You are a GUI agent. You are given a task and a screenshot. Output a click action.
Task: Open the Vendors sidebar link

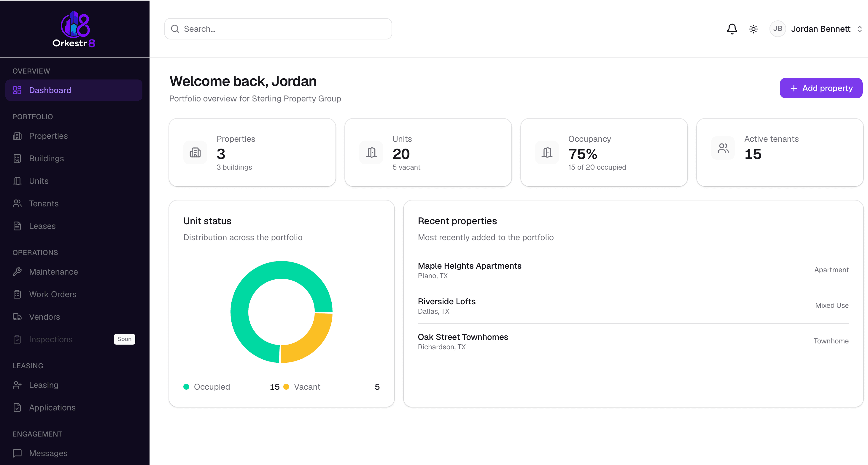click(x=74, y=317)
